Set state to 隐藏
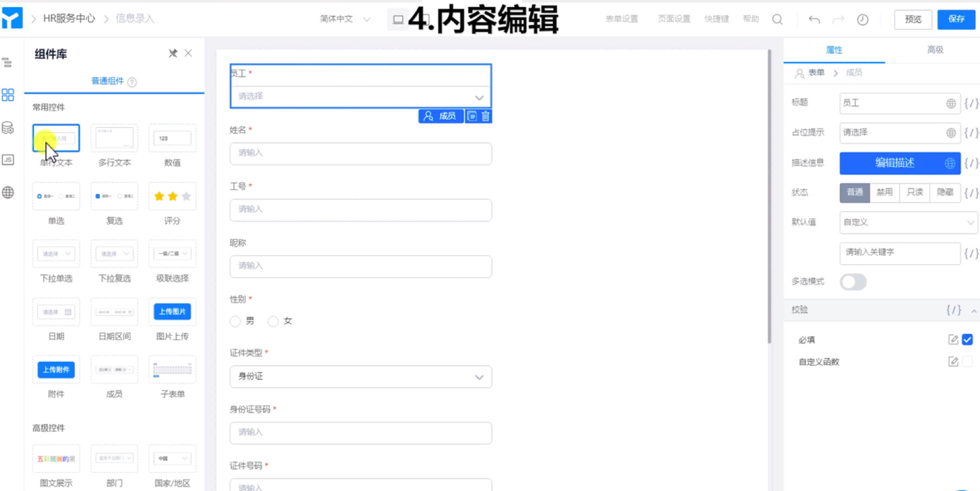This screenshot has height=491, width=980. coord(945,192)
